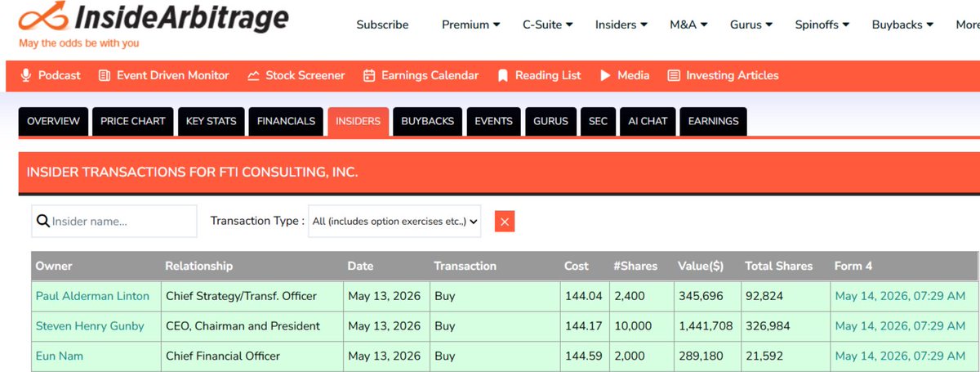Click the Media play icon
Viewport: 980px width, 372px height.
(605, 75)
